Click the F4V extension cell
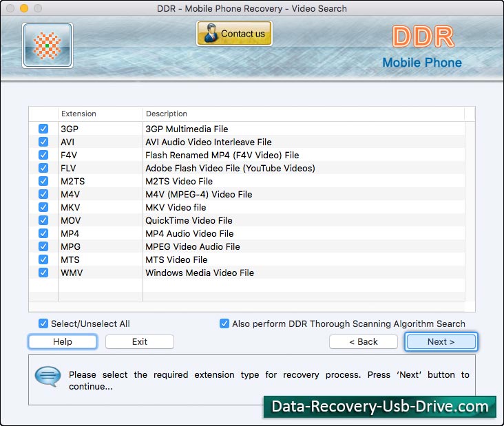Image resolution: width=504 pixels, height=426 pixels. click(x=101, y=155)
